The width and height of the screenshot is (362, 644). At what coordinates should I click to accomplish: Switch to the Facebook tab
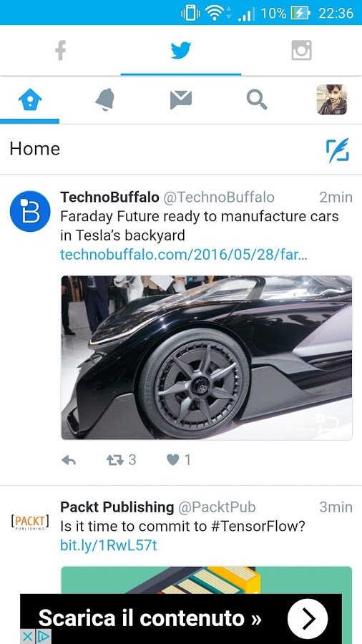click(x=60, y=51)
